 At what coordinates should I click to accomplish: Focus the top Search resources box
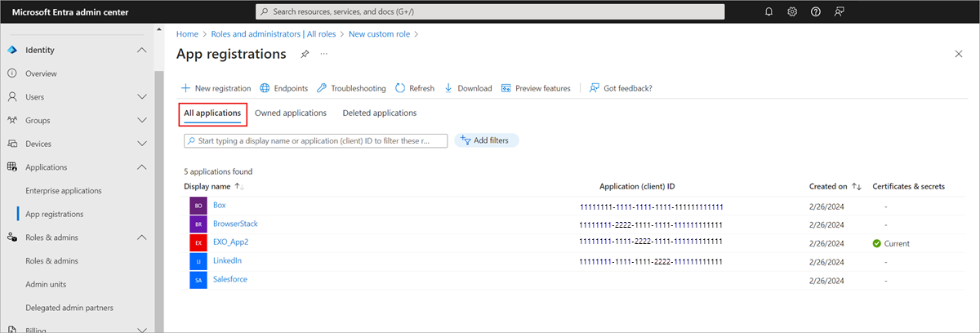click(x=490, y=11)
